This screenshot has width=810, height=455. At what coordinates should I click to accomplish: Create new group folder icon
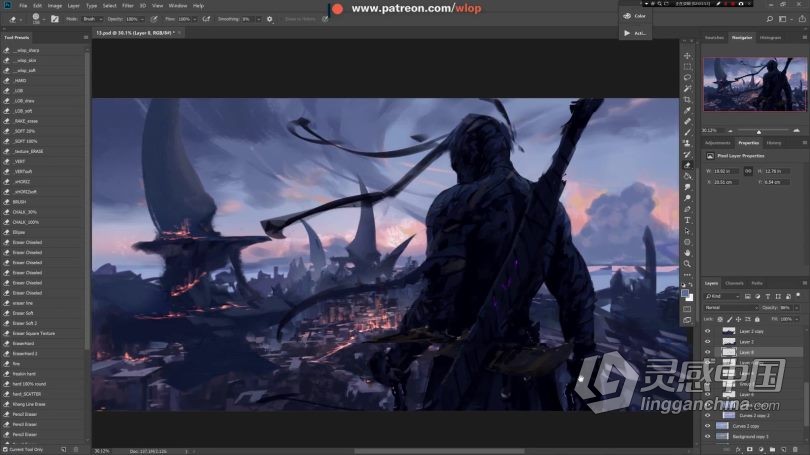[772, 450]
